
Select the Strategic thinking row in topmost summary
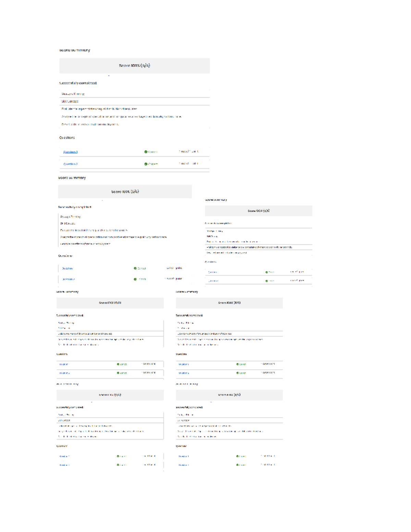[73, 94]
